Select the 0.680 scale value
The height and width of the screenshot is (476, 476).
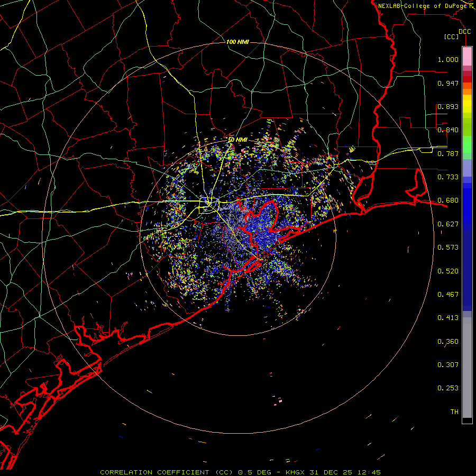pyautogui.click(x=448, y=200)
